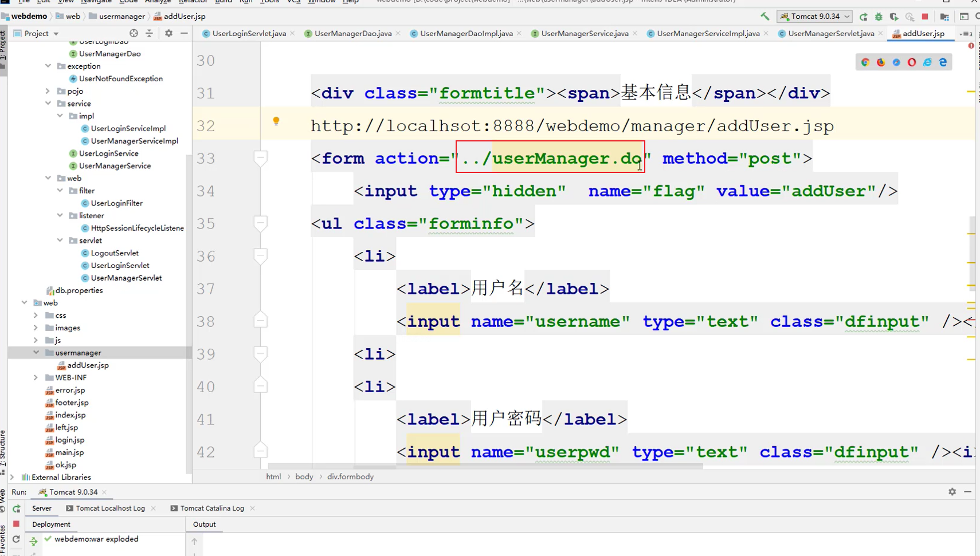The height and width of the screenshot is (556, 980).
Task: Expand the pojo folder
Action: 48,91
